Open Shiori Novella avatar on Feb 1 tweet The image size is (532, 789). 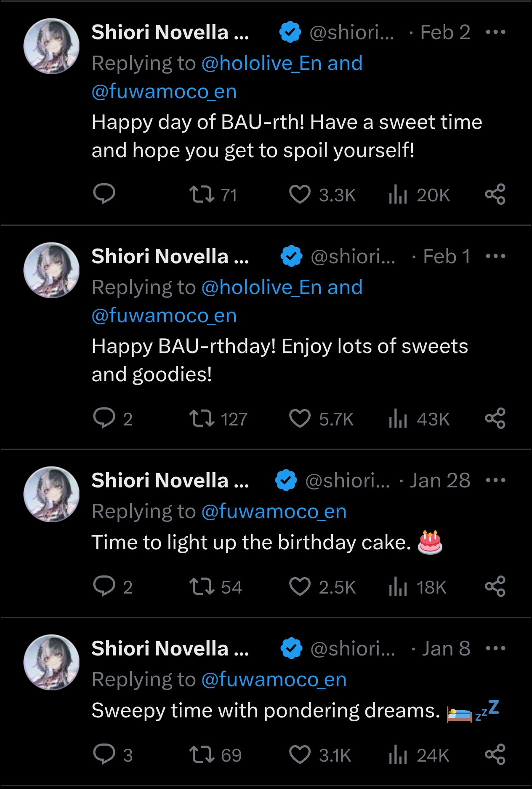point(51,270)
